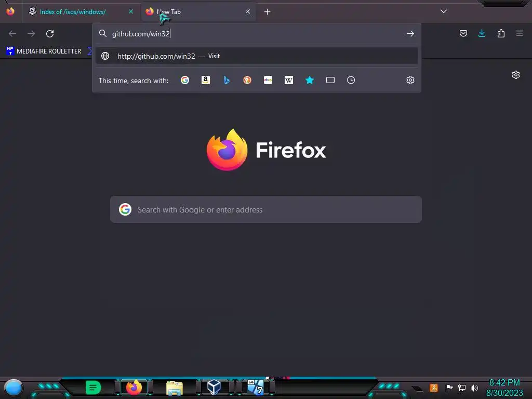Search this time with eBay
The width and height of the screenshot is (532, 399).
pyautogui.click(x=268, y=80)
